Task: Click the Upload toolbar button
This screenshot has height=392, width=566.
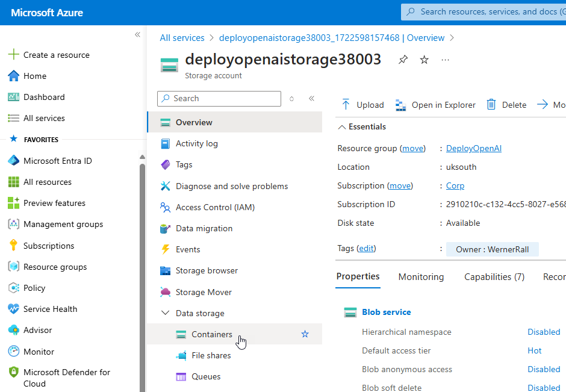Action: pyautogui.click(x=362, y=105)
